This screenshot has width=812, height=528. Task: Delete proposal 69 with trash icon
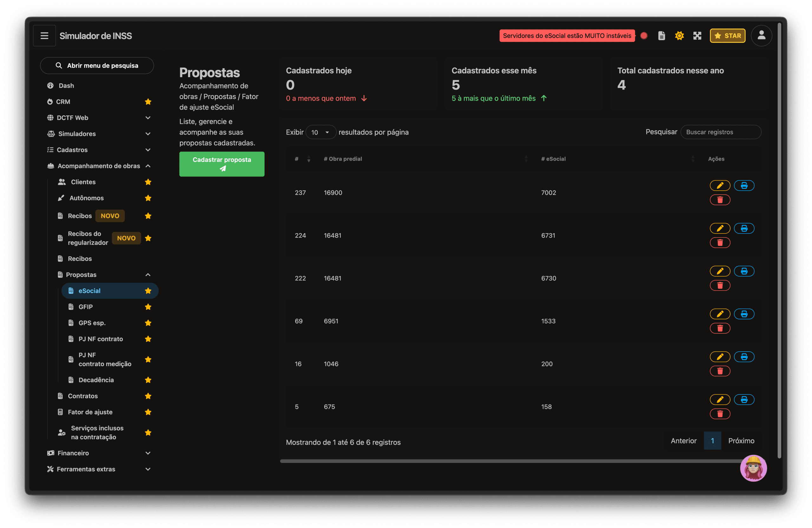tap(720, 328)
